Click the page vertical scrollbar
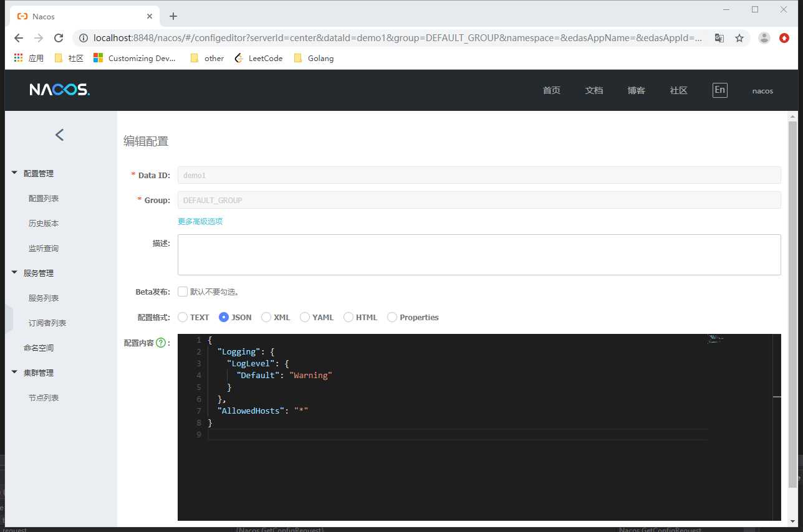This screenshot has height=532, width=803. tap(792, 305)
